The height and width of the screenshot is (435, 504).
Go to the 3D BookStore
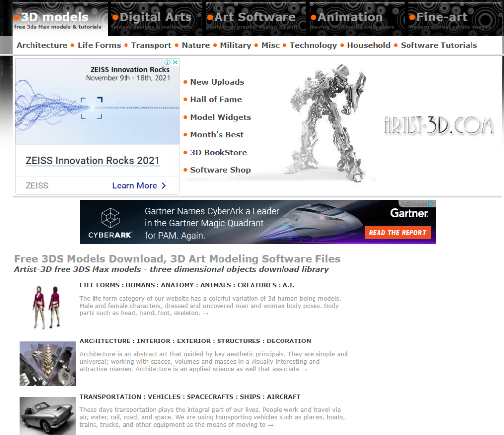(219, 152)
